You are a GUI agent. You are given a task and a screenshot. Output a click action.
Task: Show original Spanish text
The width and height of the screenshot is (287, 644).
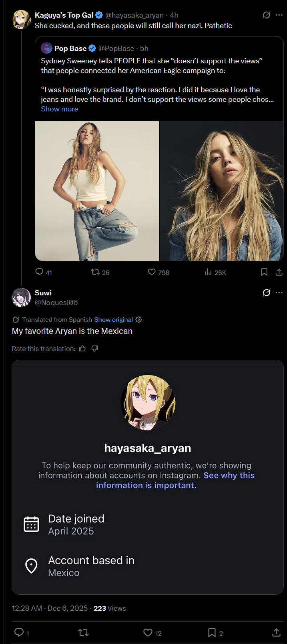point(113,319)
